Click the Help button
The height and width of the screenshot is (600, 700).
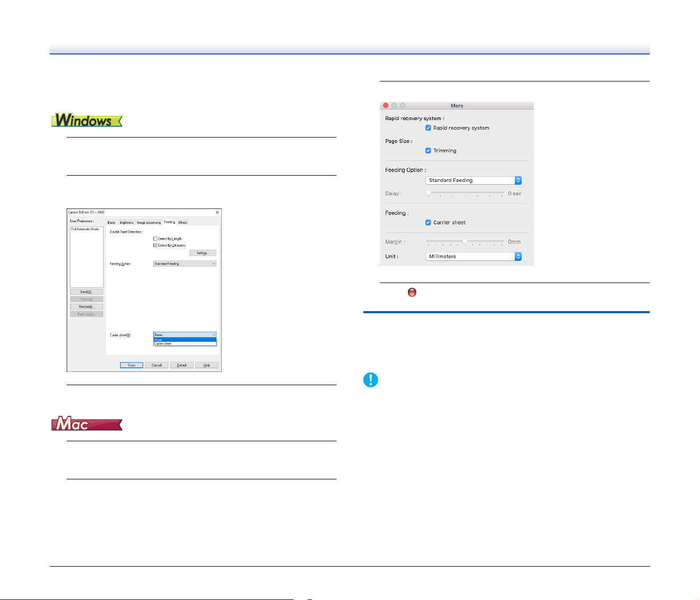click(207, 365)
